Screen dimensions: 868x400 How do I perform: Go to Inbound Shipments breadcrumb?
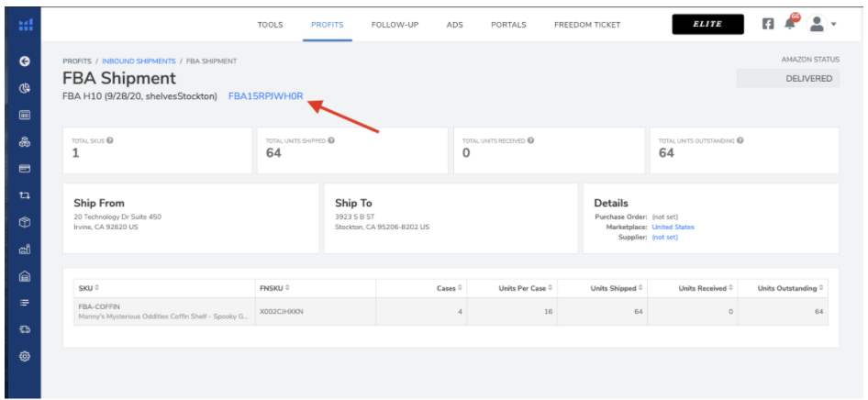coord(141,61)
